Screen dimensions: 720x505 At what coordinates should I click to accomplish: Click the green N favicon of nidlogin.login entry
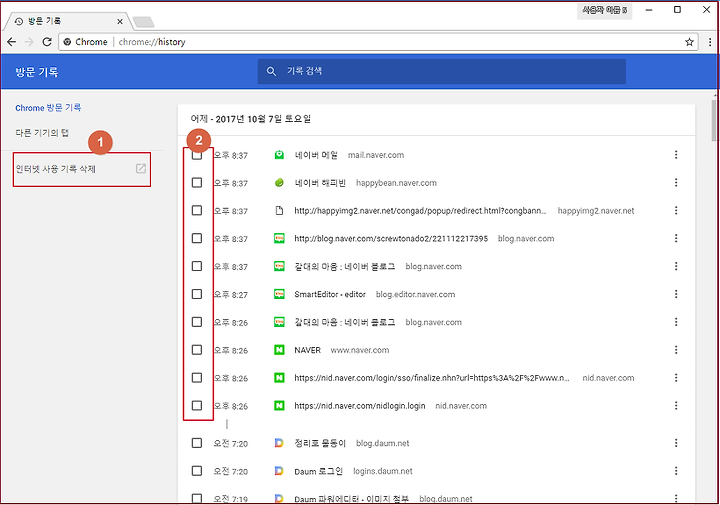[279, 405]
